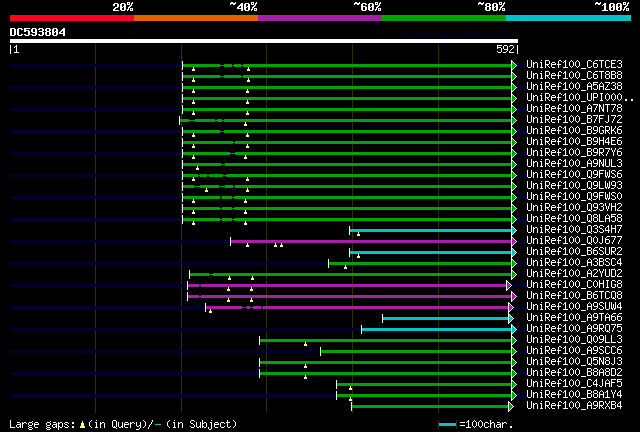The width and height of the screenshot is (640, 432).
Task: Click the cyan alignment bar for A9TA66
Action: click(446, 318)
